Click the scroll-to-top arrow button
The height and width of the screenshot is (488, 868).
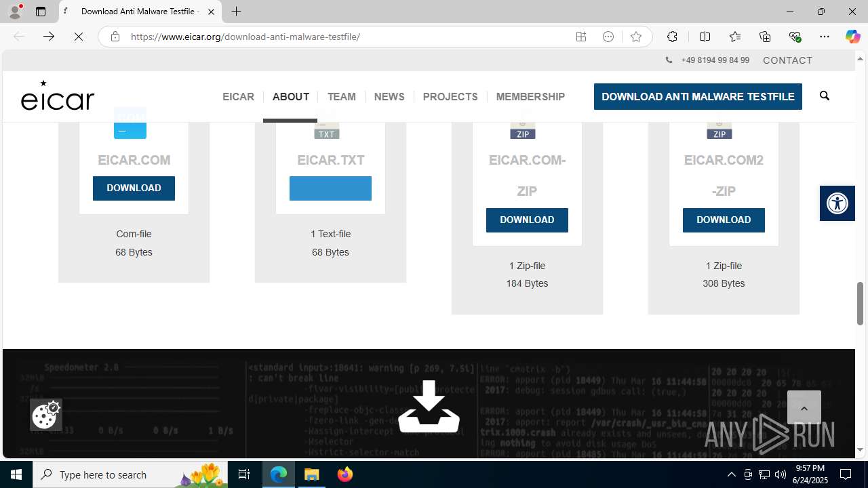coord(804,408)
